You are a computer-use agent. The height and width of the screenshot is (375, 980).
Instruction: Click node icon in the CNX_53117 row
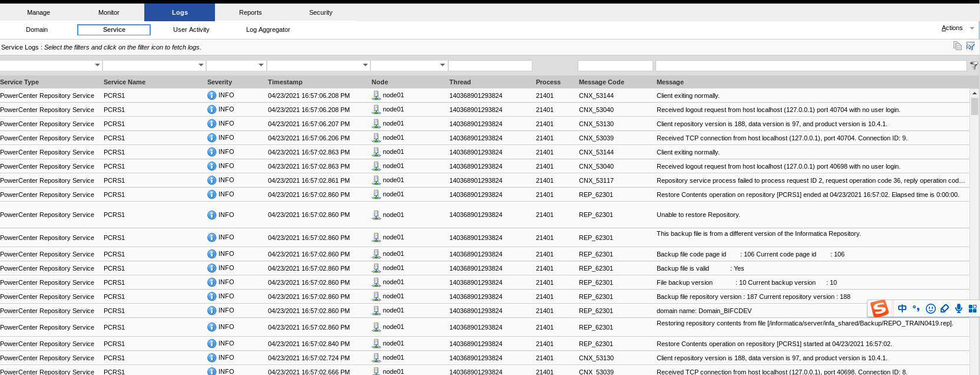(376, 180)
